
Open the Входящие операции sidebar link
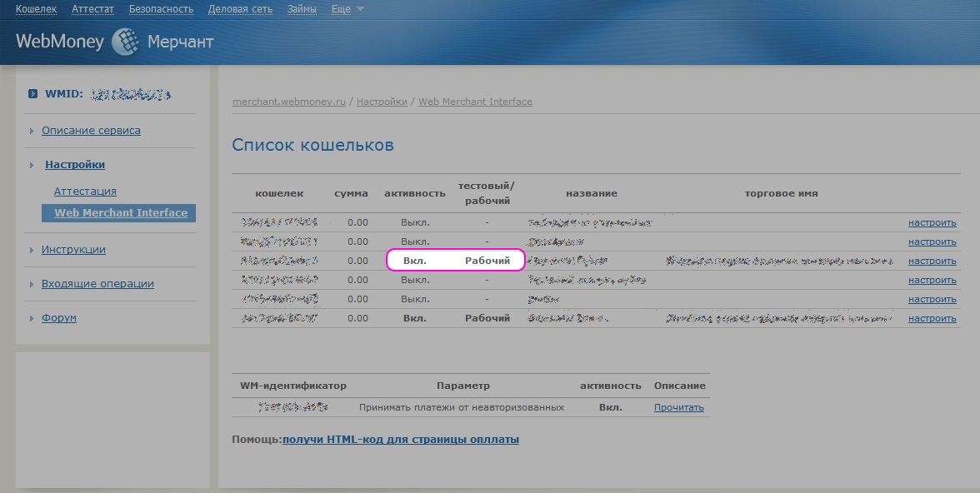(x=97, y=284)
